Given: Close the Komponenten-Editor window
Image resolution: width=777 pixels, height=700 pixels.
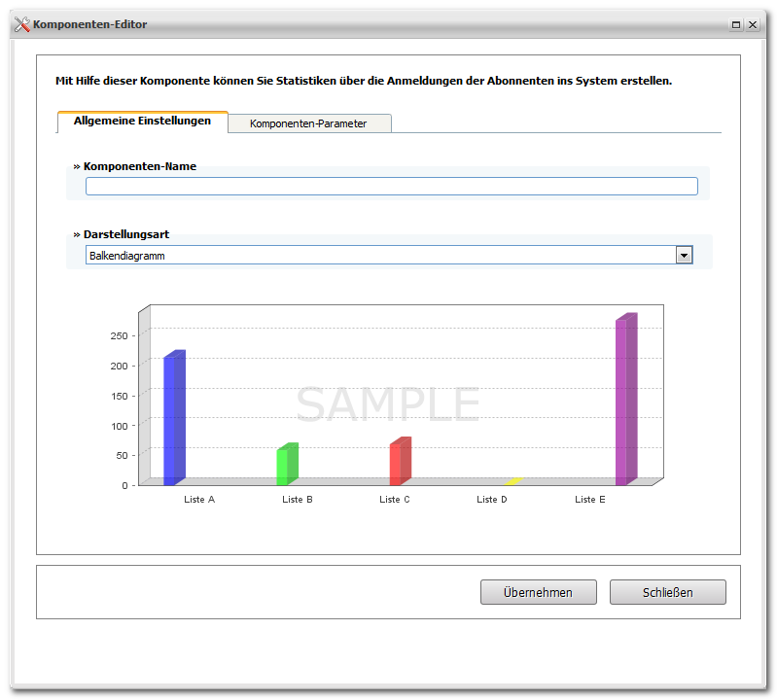Looking at the screenshot, I should coord(753,24).
